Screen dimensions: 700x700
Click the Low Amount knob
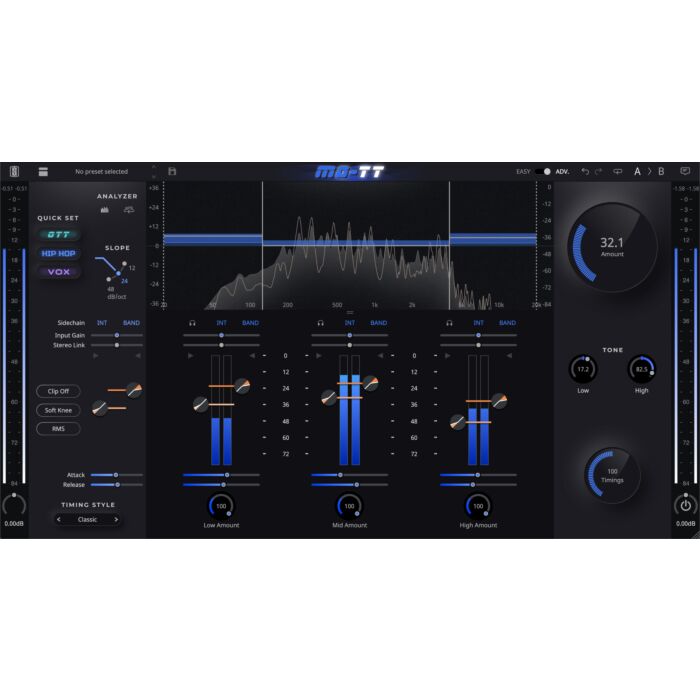click(221, 506)
